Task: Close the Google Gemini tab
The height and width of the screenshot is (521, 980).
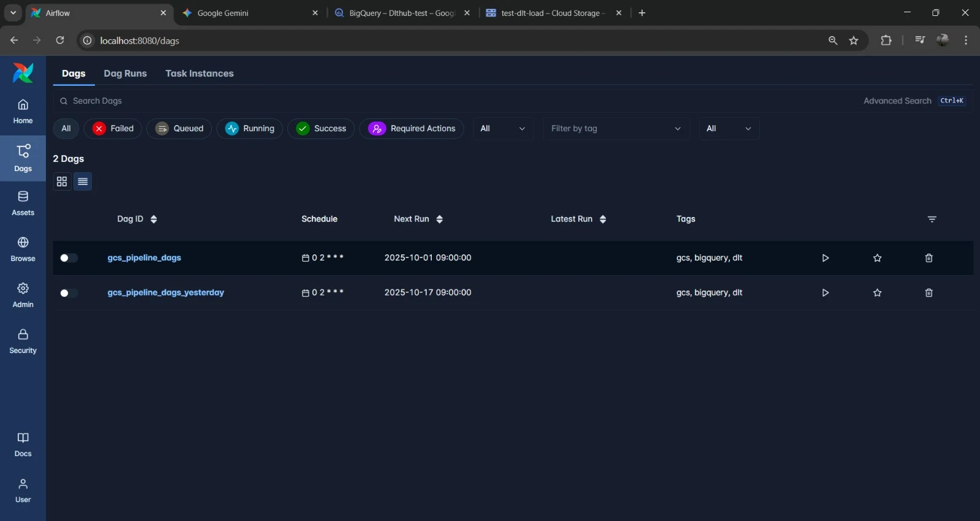Action: [315, 13]
